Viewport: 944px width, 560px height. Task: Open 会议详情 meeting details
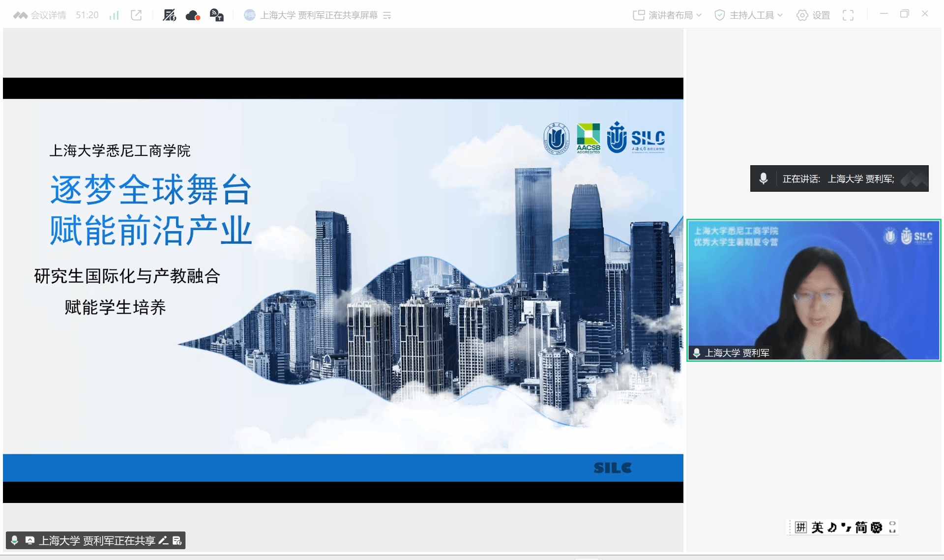tap(40, 15)
